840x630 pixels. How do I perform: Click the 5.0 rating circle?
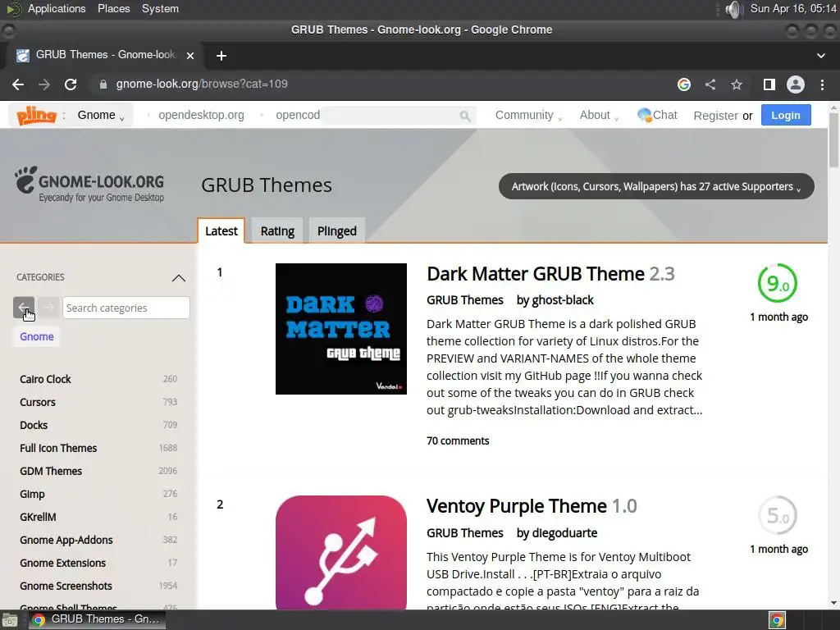coord(778,515)
